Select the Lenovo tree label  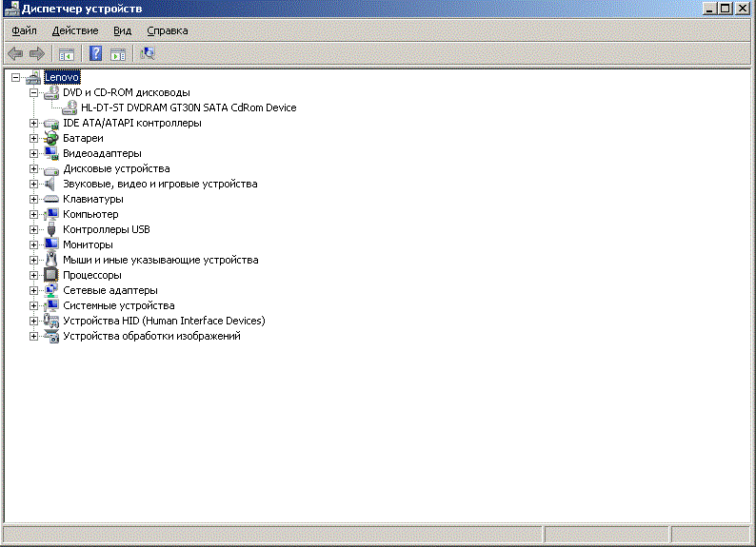click(x=62, y=77)
